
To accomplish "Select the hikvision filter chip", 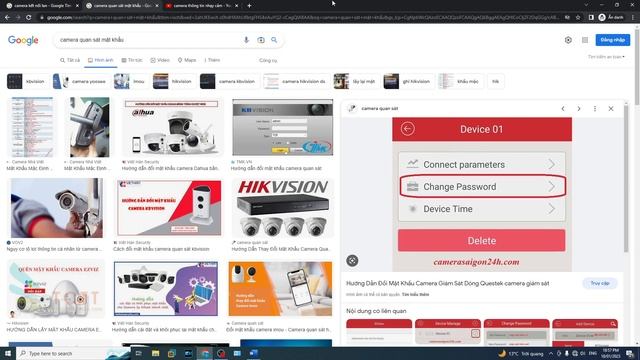I will click(174, 81).
